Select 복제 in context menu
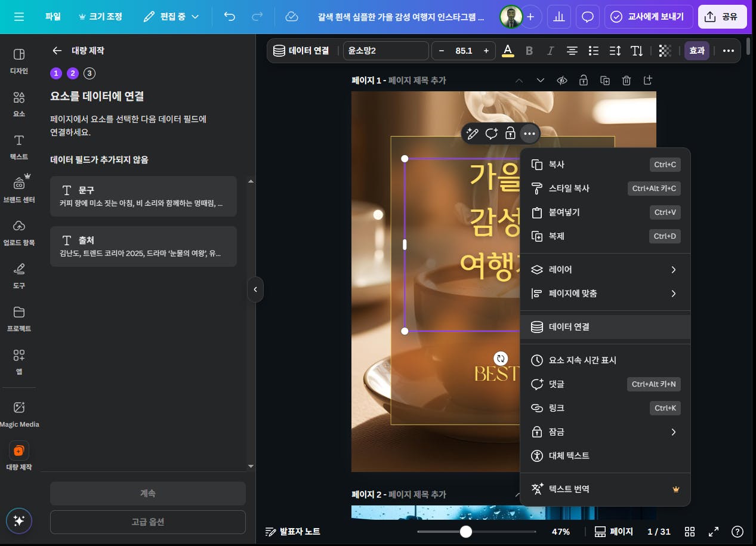Viewport: 756px width, 546px height. point(605,236)
